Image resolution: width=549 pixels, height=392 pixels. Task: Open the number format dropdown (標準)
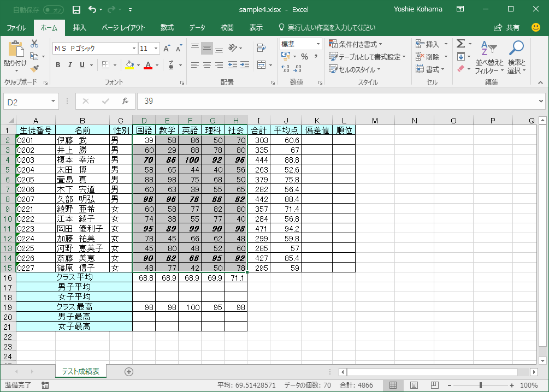point(318,44)
